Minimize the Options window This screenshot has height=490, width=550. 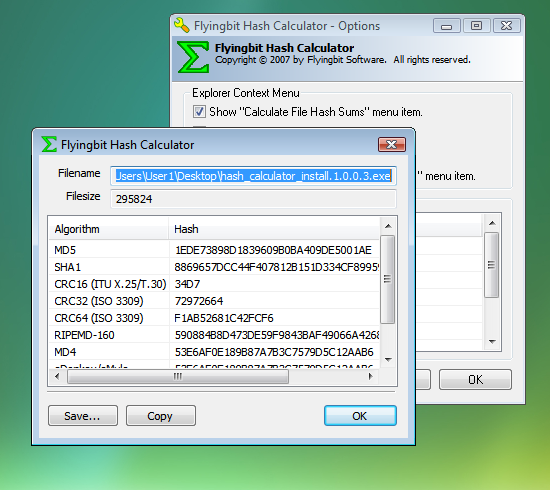coord(447,26)
